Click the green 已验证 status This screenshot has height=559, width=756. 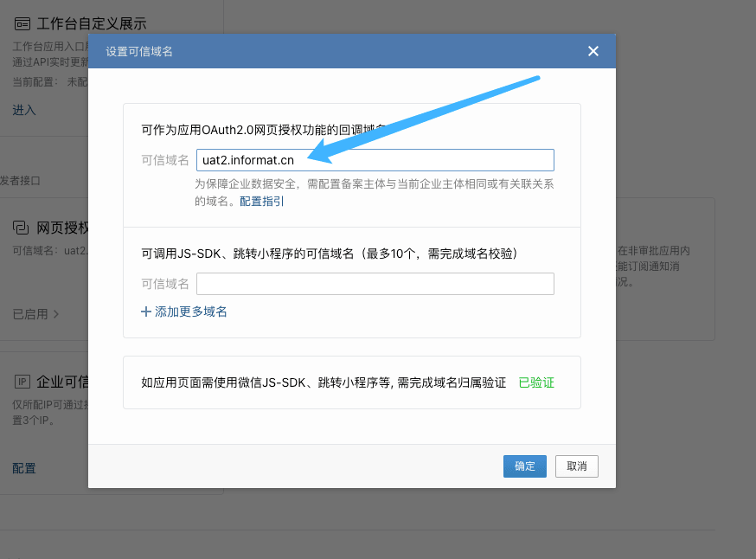[535, 382]
